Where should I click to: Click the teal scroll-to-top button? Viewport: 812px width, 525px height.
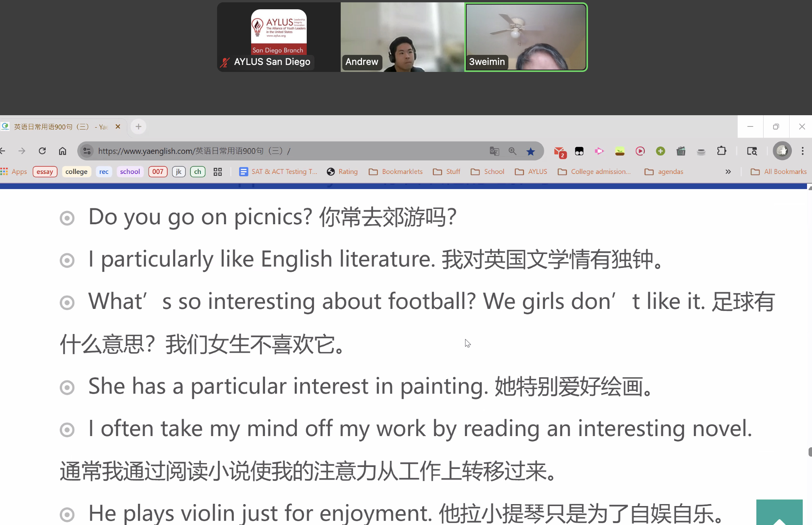(x=779, y=512)
